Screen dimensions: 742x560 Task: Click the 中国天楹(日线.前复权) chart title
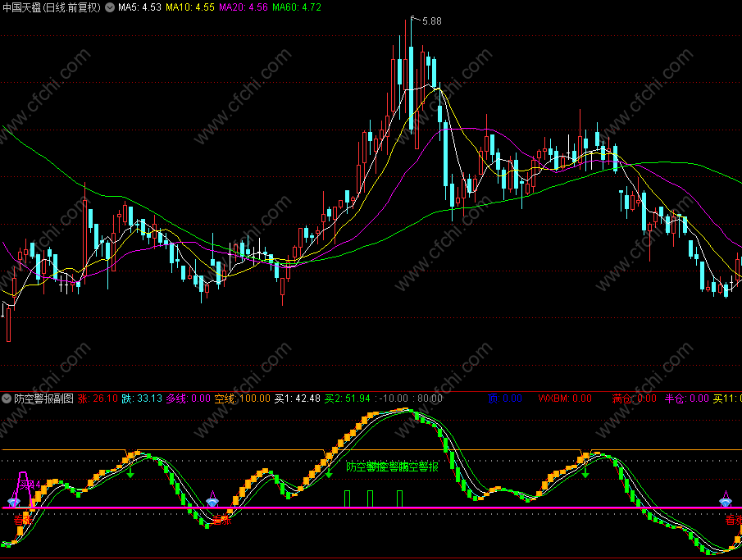(52, 7)
